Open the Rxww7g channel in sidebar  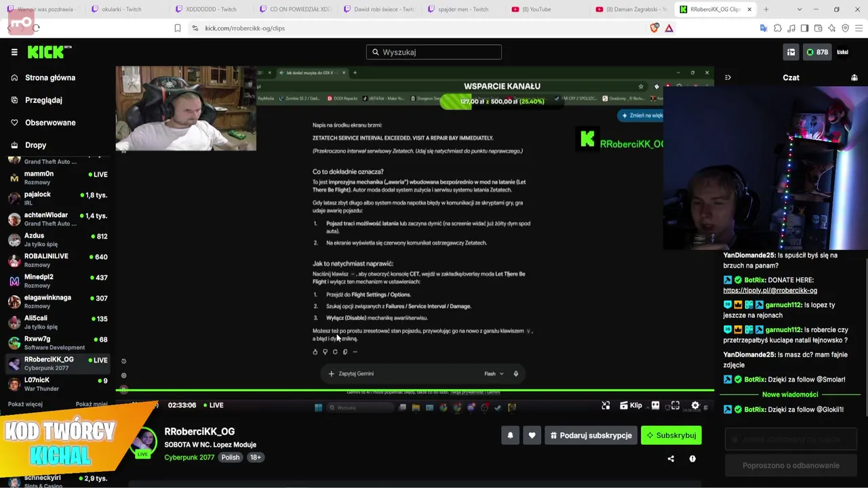(x=58, y=343)
